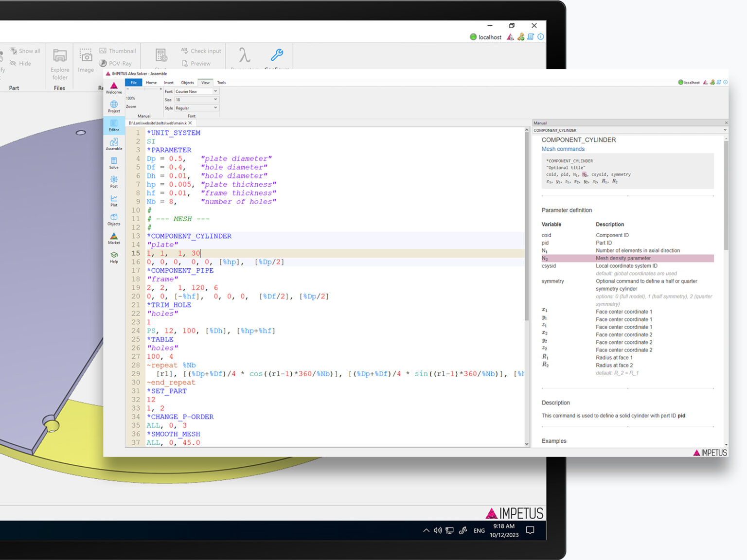
Task: Open the Insert ribbon tab
Action: pos(169,83)
